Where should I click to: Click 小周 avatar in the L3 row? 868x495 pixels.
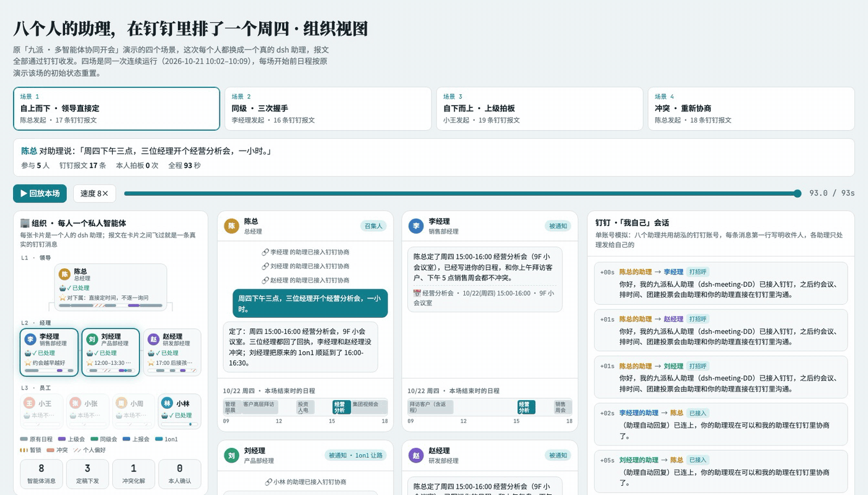tap(121, 403)
